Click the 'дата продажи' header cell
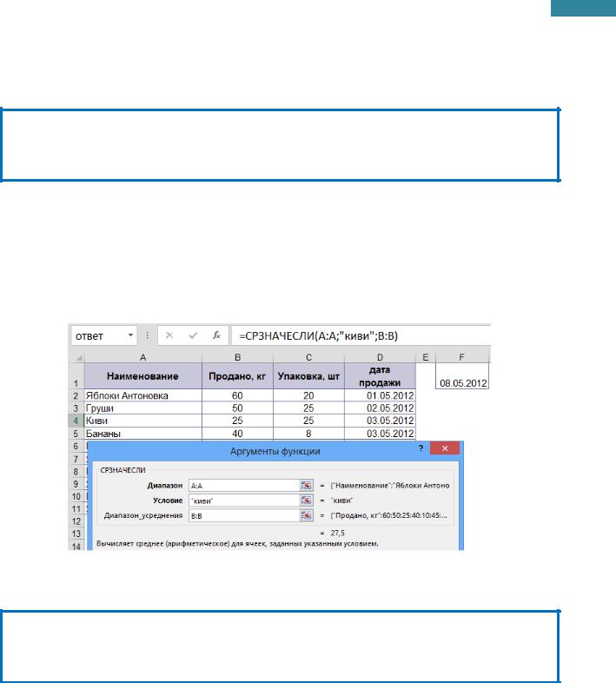This screenshot has height=683, width=616. pyautogui.click(x=380, y=376)
